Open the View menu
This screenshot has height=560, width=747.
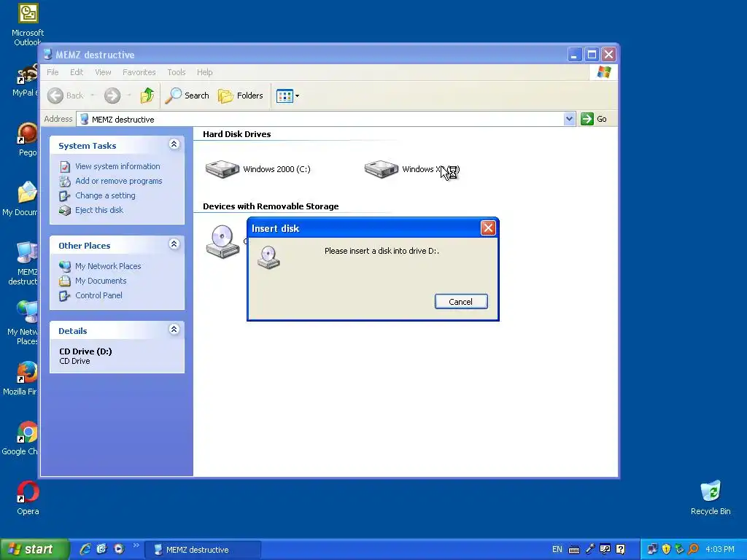pos(103,72)
